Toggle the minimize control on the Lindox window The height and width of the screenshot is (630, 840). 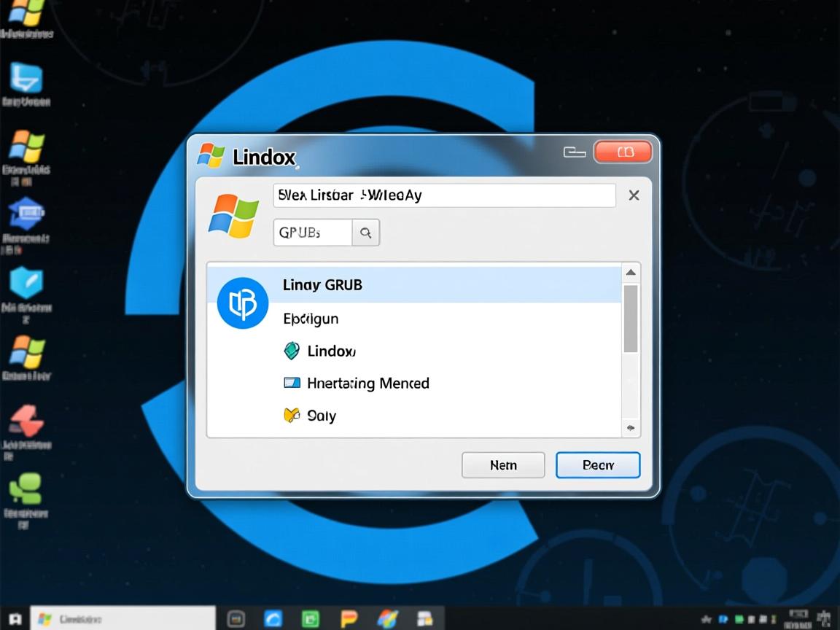tap(574, 152)
